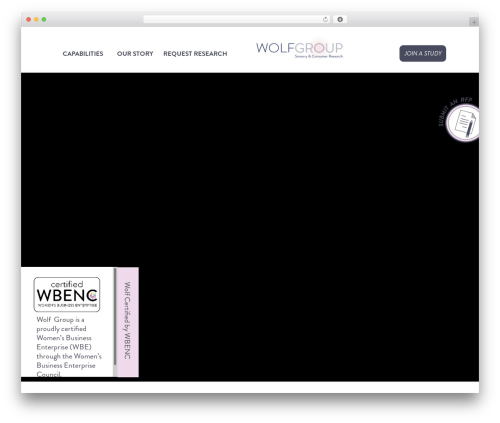Reload the page with the refresh icon

pyautogui.click(x=325, y=19)
